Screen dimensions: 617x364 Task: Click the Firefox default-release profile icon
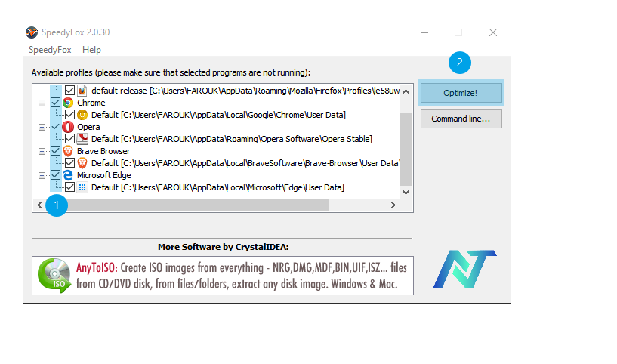(x=82, y=91)
